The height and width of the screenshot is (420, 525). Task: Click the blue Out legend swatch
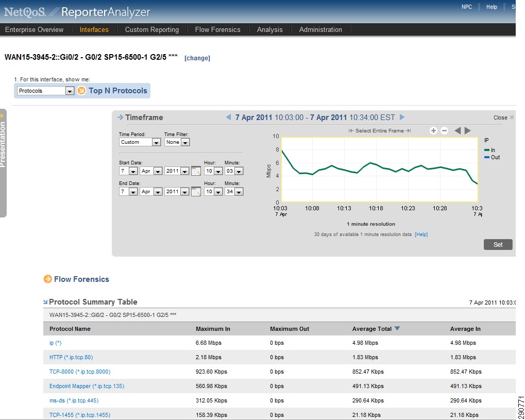tap(487, 157)
